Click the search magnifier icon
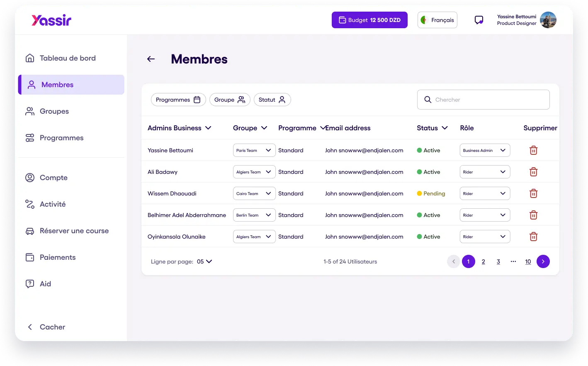Screen dimensions: 588x366 428,100
